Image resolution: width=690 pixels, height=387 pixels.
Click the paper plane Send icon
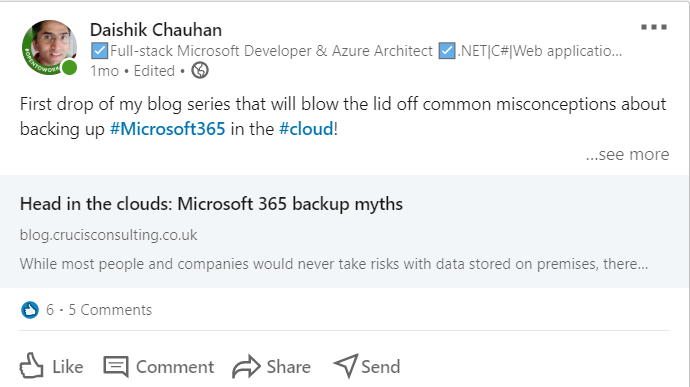pyautogui.click(x=346, y=366)
